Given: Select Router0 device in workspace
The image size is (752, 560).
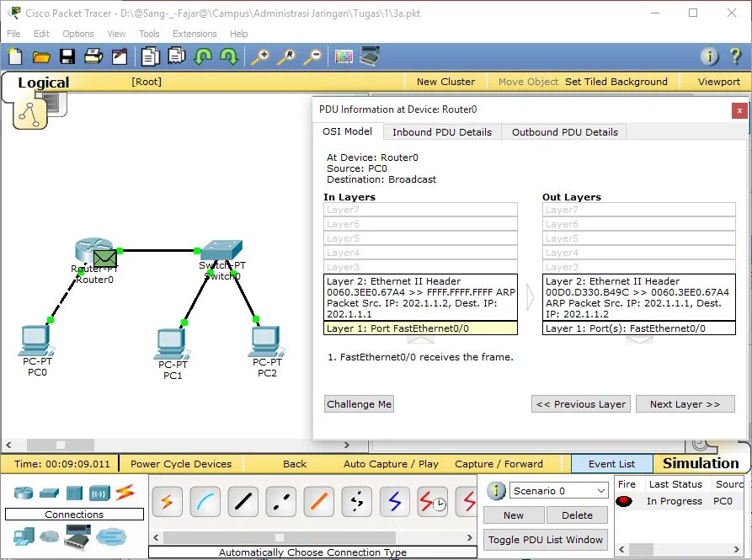Looking at the screenshot, I should pyautogui.click(x=93, y=248).
